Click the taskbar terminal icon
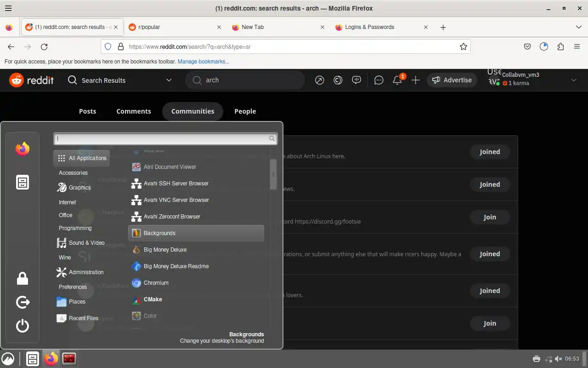 click(69, 359)
